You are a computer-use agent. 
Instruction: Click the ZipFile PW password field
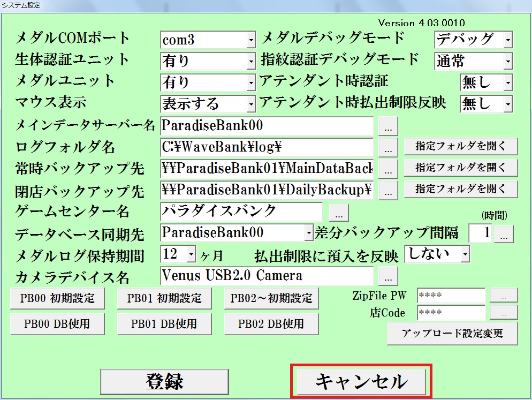(x=451, y=296)
